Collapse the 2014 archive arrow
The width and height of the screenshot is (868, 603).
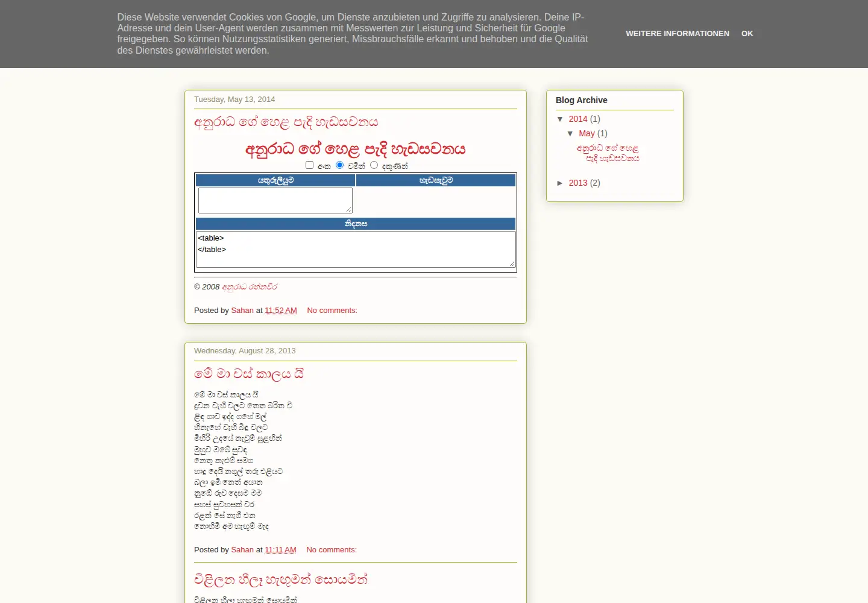pyautogui.click(x=561, y=119)
